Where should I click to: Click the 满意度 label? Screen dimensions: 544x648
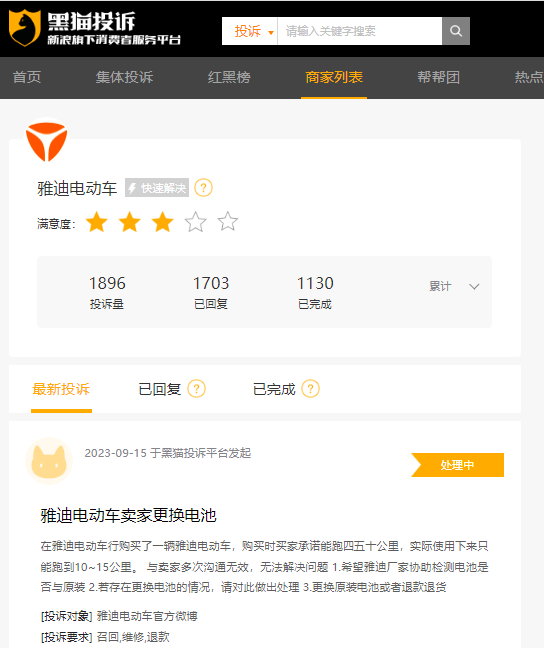56,224
